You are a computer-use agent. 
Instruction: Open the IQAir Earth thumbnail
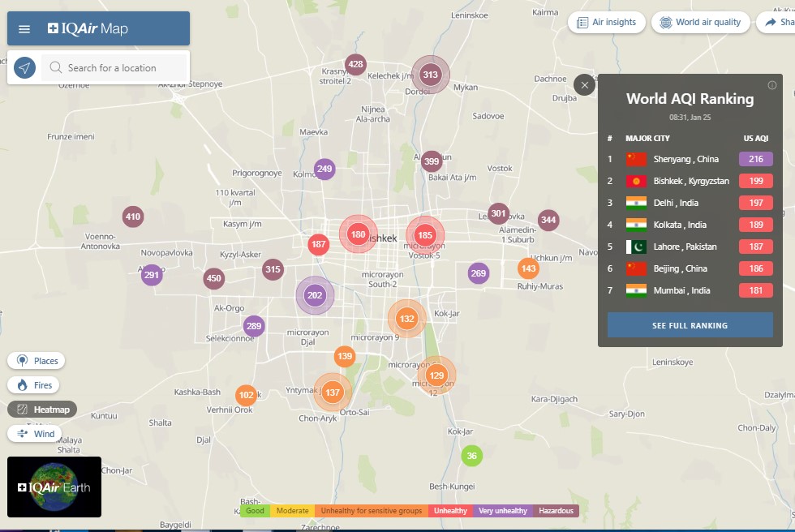(54, 487)
